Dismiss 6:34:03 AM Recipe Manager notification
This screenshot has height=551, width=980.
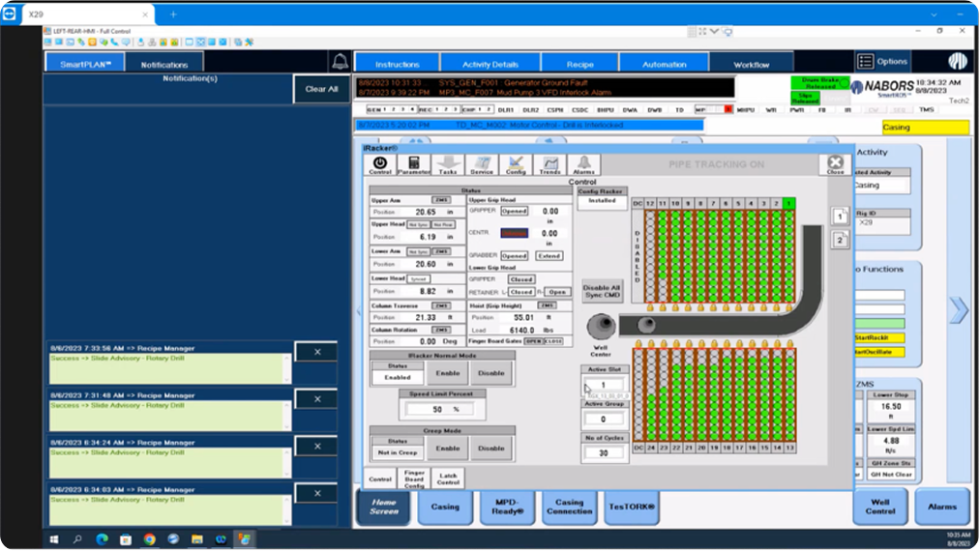317,493
